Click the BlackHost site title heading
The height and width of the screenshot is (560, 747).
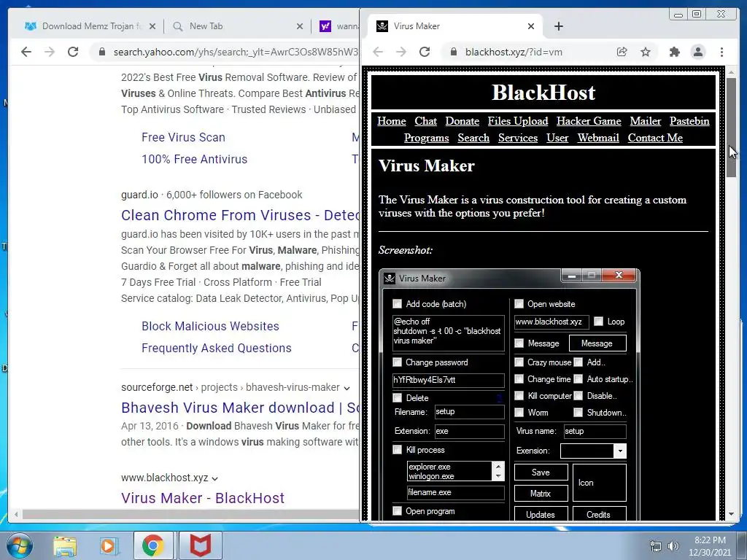(x=543, y=93)
